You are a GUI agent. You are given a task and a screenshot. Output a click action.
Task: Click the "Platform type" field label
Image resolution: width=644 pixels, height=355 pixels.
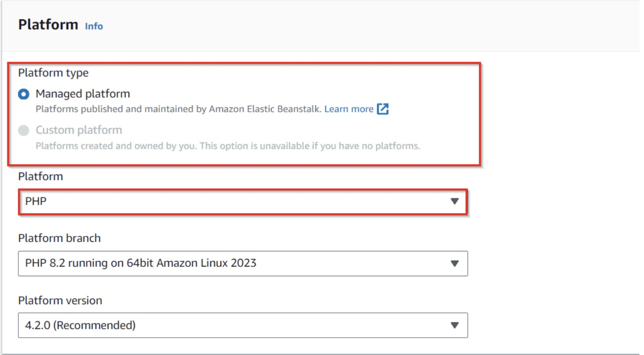[x=53, y=73]
